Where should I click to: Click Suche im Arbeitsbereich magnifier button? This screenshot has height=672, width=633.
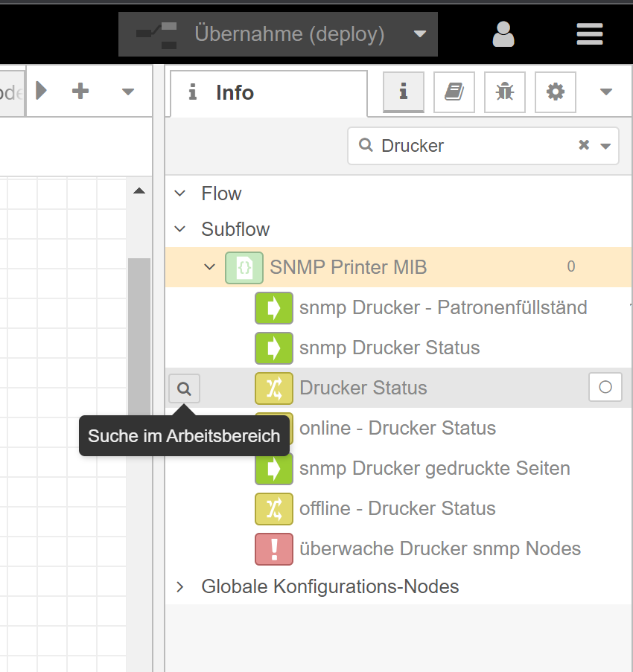184,388
